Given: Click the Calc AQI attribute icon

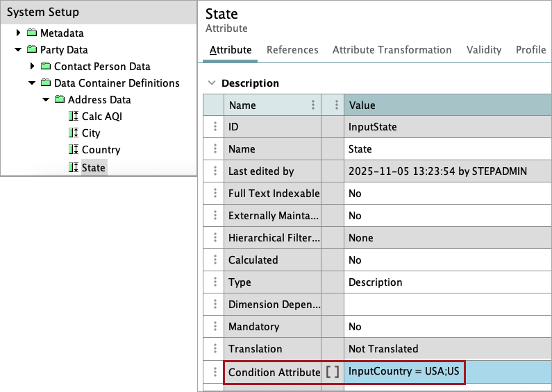Looking at the screenshot, I should coord(74,117).
